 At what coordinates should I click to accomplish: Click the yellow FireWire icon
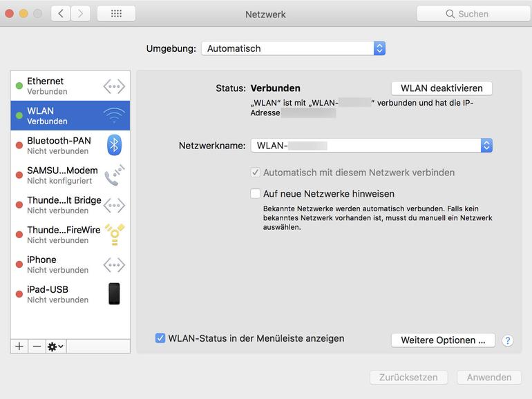coord(115,234)
